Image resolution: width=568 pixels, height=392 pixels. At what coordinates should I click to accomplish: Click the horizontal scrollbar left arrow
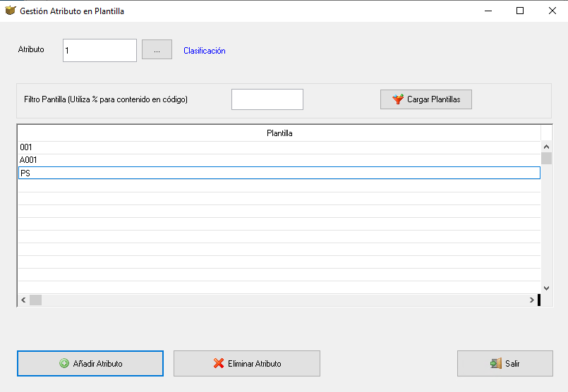23,300
